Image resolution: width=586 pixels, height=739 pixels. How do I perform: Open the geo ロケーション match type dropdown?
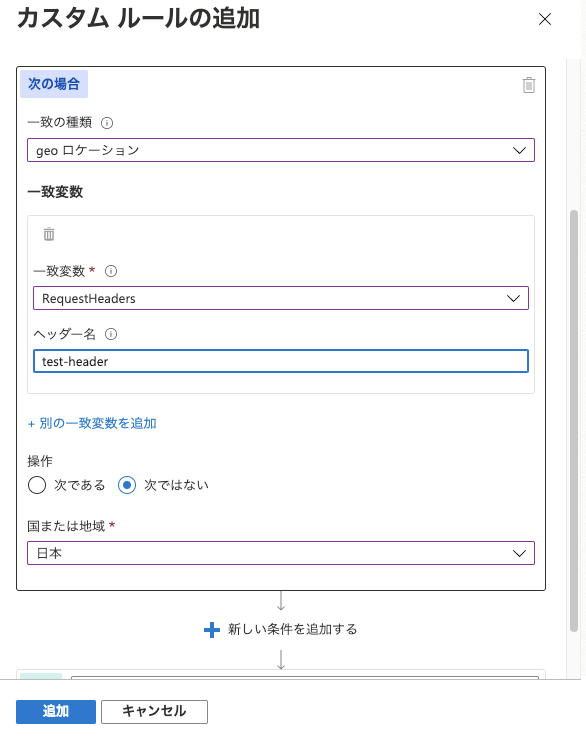(x=281, y=150)
